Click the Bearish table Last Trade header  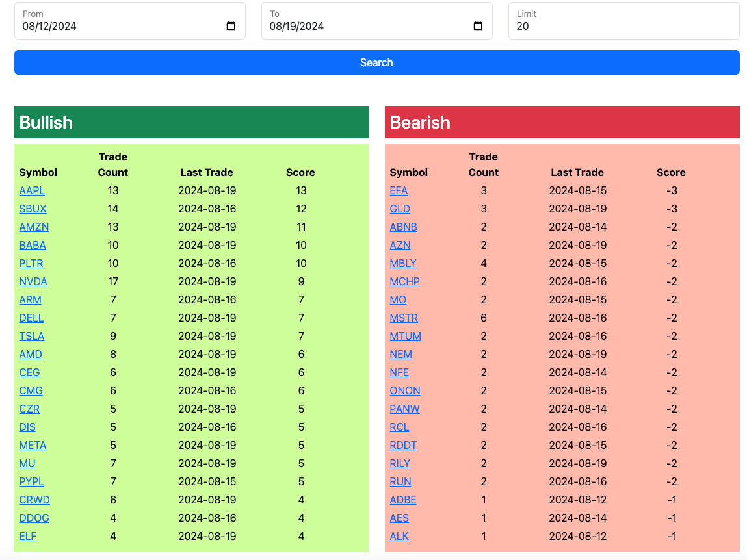577,172
